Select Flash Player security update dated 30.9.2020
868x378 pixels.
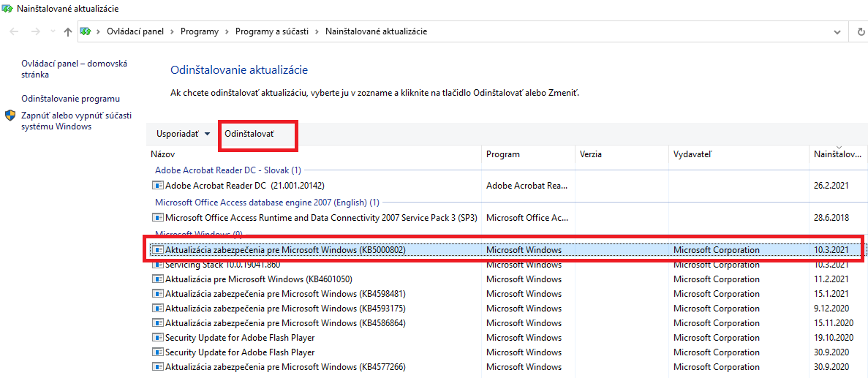pos(507,352)
